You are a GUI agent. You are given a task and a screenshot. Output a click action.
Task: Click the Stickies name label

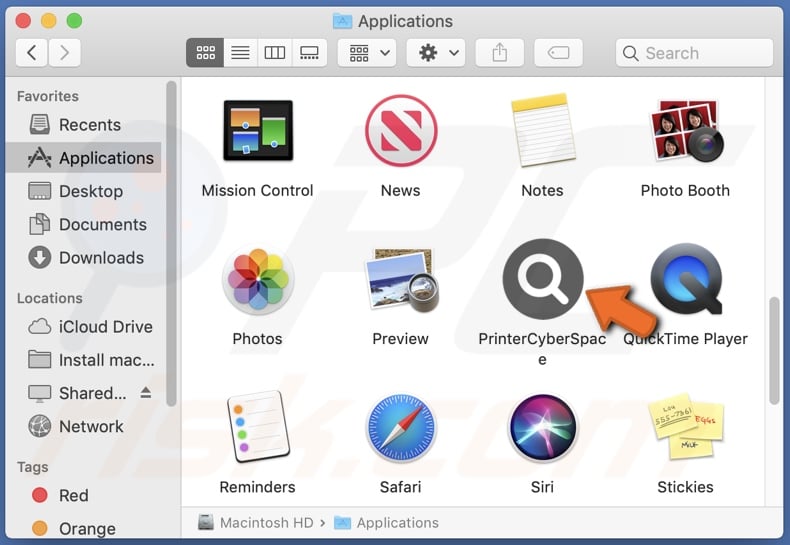point(685,487)
